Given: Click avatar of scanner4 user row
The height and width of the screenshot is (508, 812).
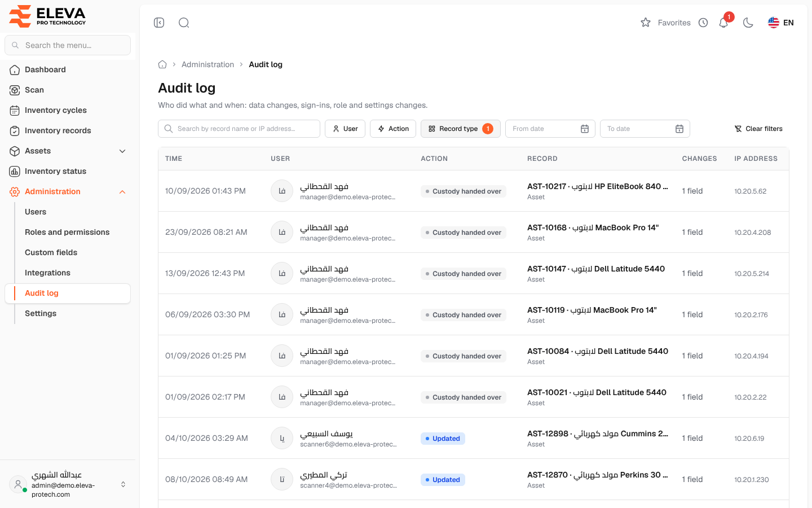Looking at the screenshot, I should point(282,479).
